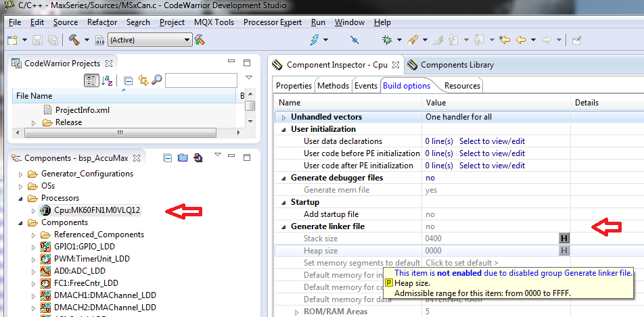
Task: Click the magnifying glass search icon
Action: [x=156, y=80]
